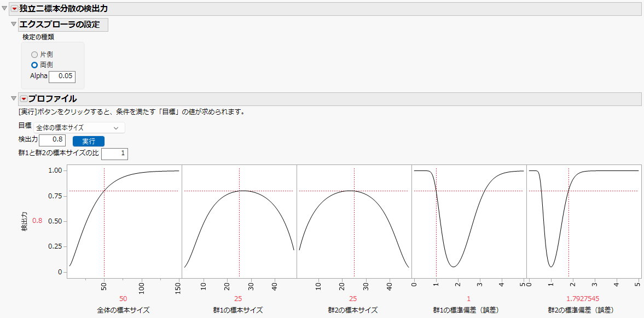Select the 両側 radio button
The image size is (644, 318).
click(x=34, y=65)
